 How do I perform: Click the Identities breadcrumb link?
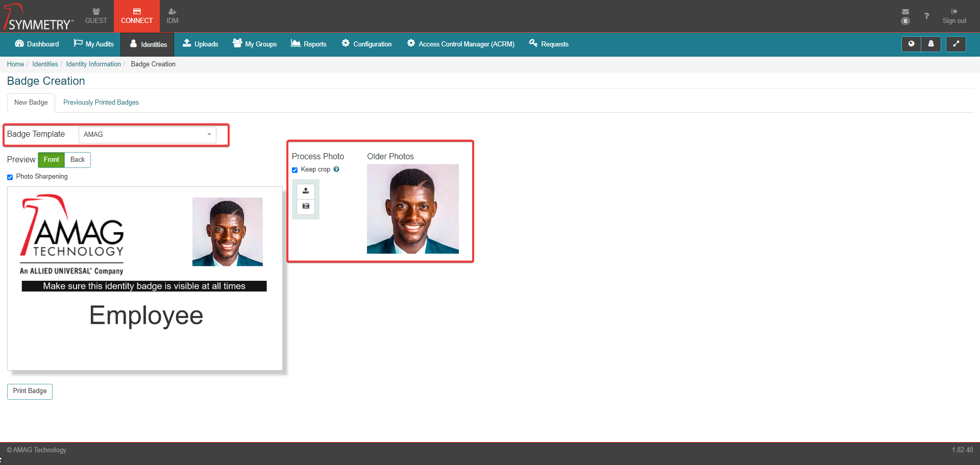coord(45,64)
